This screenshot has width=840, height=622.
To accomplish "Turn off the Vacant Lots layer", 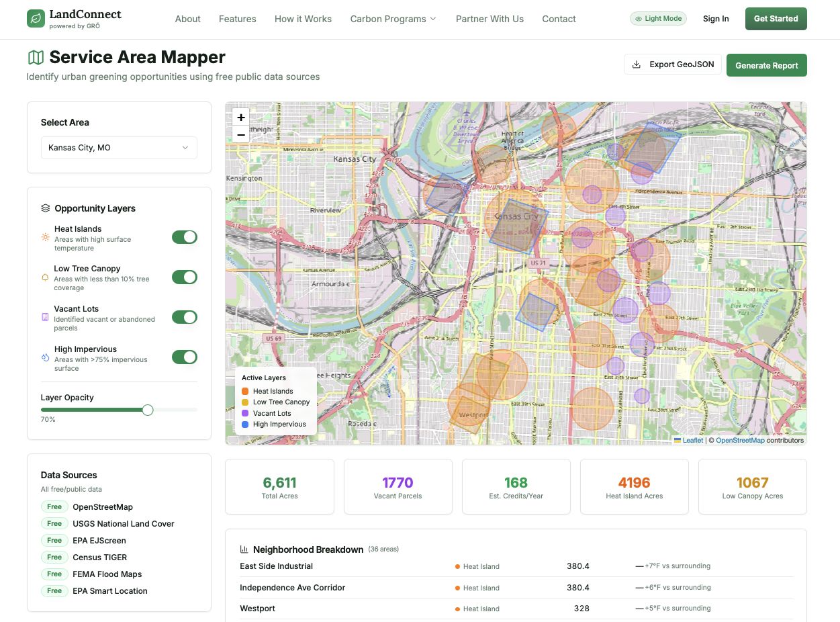I will pyautogui.click(x=185, y=317).
